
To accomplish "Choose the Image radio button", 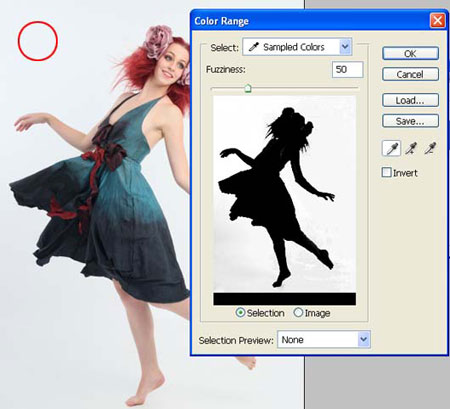I will tap(298, 313).
